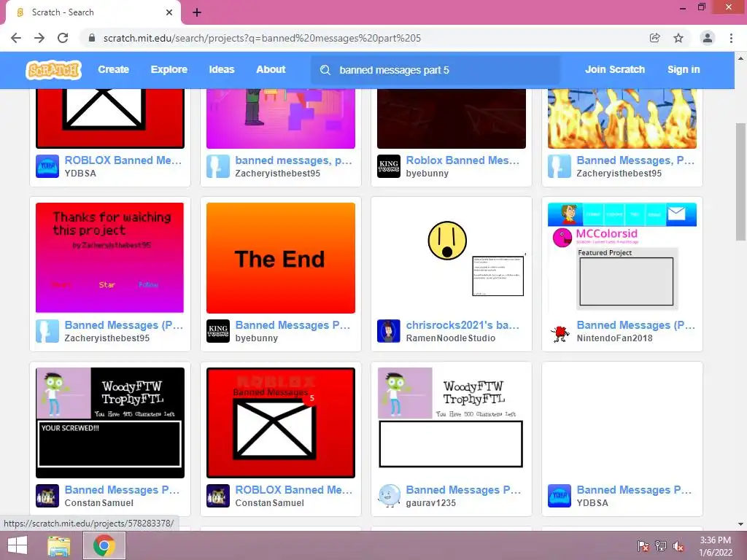Image resolution: width=747 pixels, height=560 pixels.
Task: Click the search magnifier icon
Action: coord(325,70)
